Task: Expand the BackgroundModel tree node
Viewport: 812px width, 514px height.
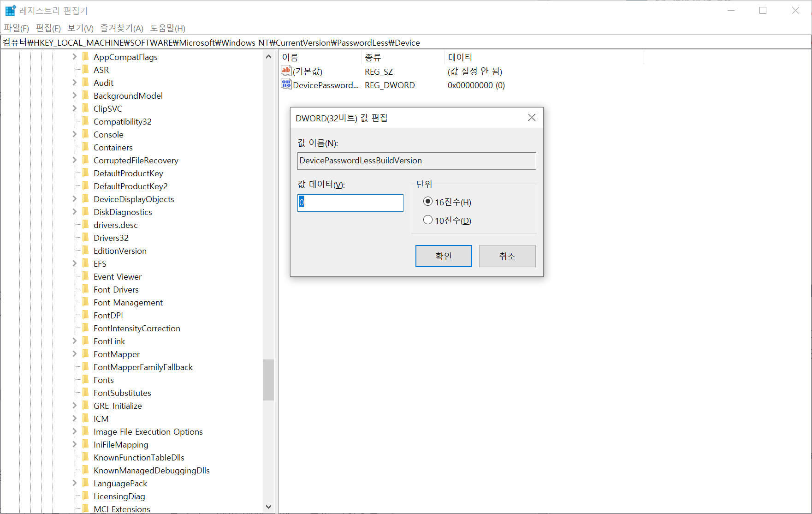Action: coord(75,96)
